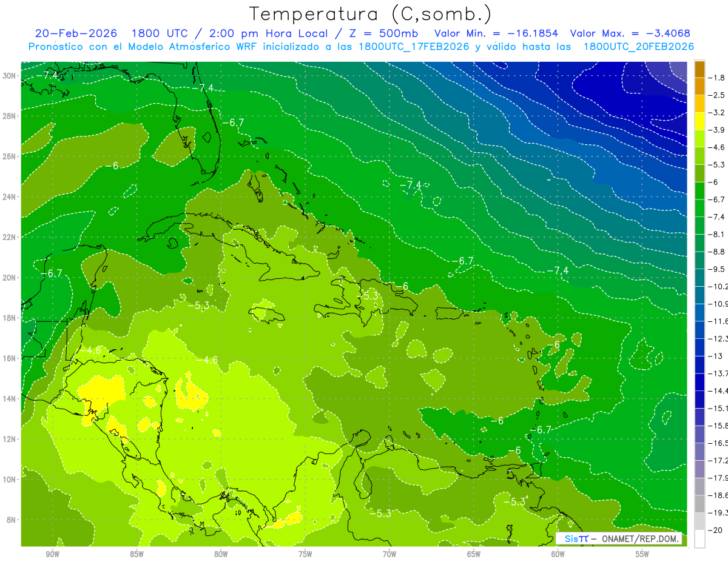Image resolution: width=728 pixels, height=562 pixels.
Task: Click the colorbar label "-1.8"
Action: (x=717, y=78)
